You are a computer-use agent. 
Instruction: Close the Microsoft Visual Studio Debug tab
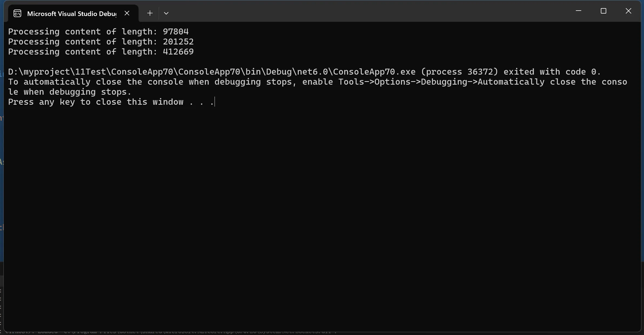click(127, 13)
